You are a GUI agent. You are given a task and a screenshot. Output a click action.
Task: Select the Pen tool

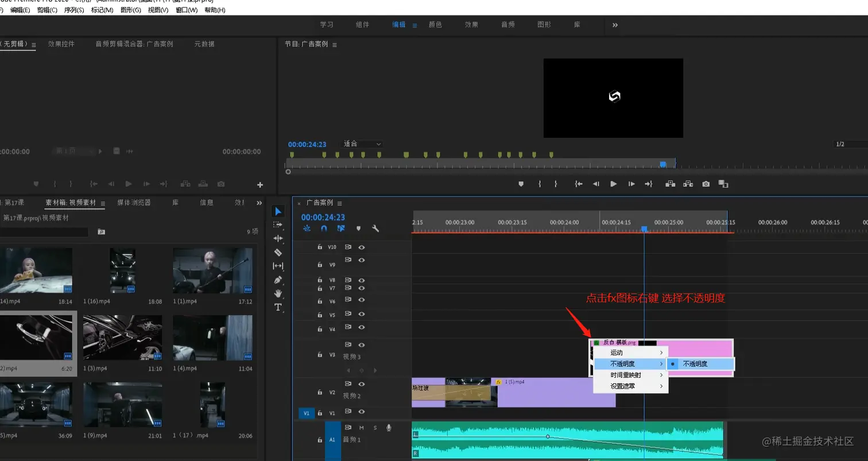pos(278,280)
